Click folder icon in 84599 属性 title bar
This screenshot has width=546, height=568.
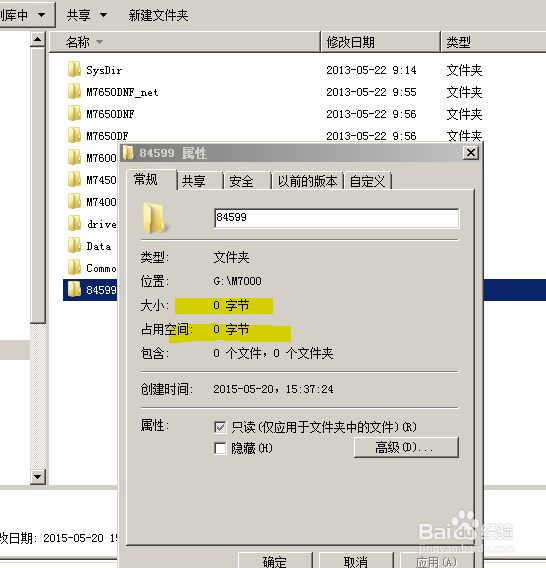pos(128,153)
